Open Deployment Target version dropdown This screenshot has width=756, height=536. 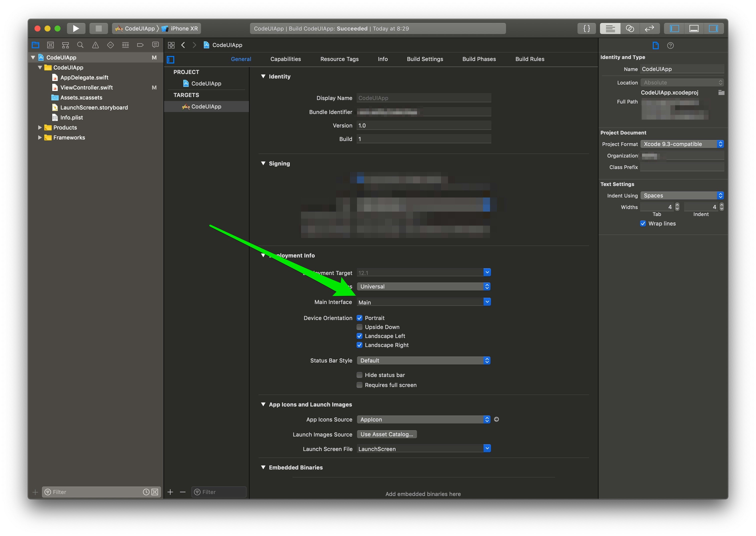coord(487,272)
